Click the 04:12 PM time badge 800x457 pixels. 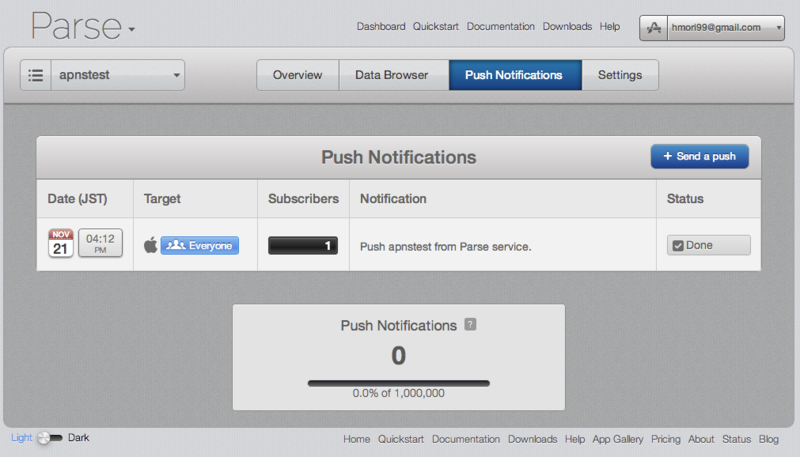[x=100, y=243]
